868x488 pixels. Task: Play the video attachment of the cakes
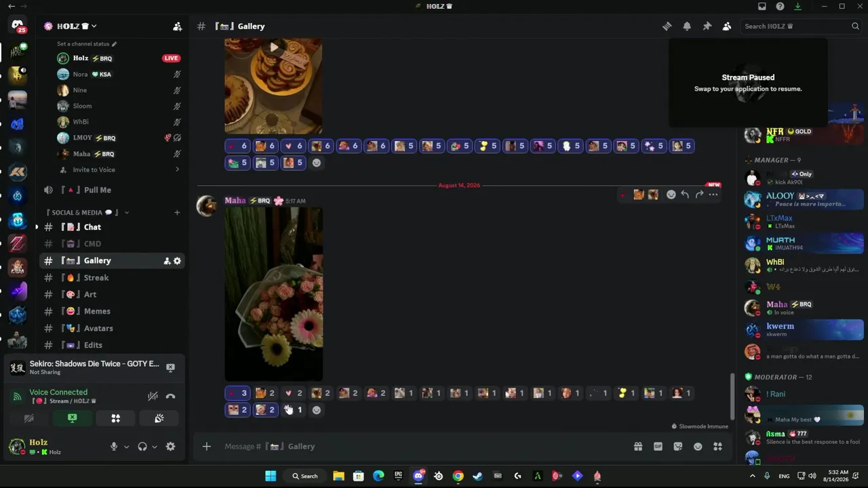pos(273,47)
